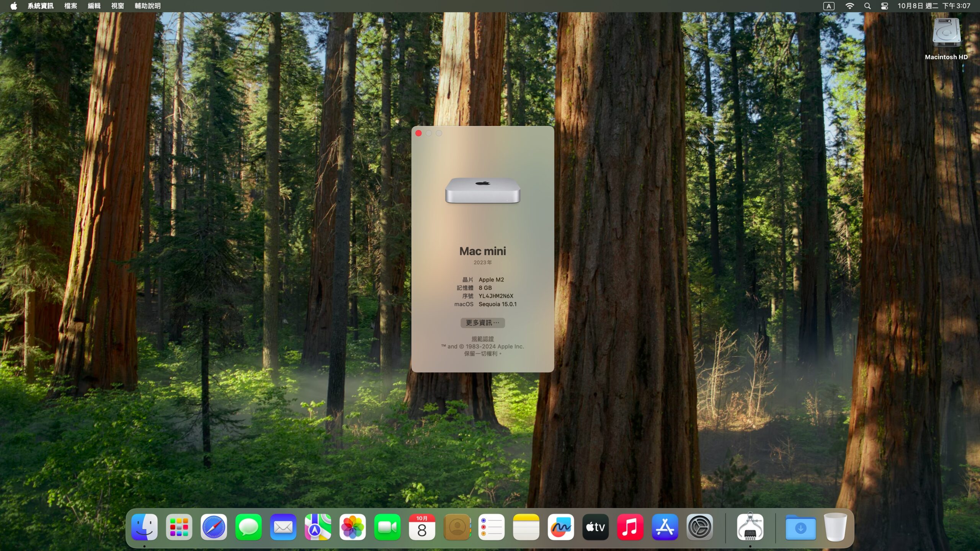The image size is (980, 551).
Task: Click the Spotlight search icon
Action: tap(867, 6)
